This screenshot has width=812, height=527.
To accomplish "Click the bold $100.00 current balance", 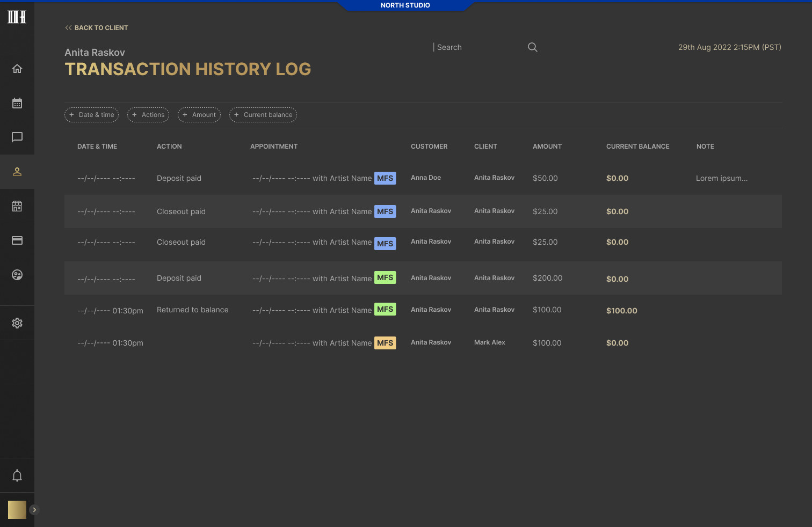I will pyautogui.click(x=622, y=311).
